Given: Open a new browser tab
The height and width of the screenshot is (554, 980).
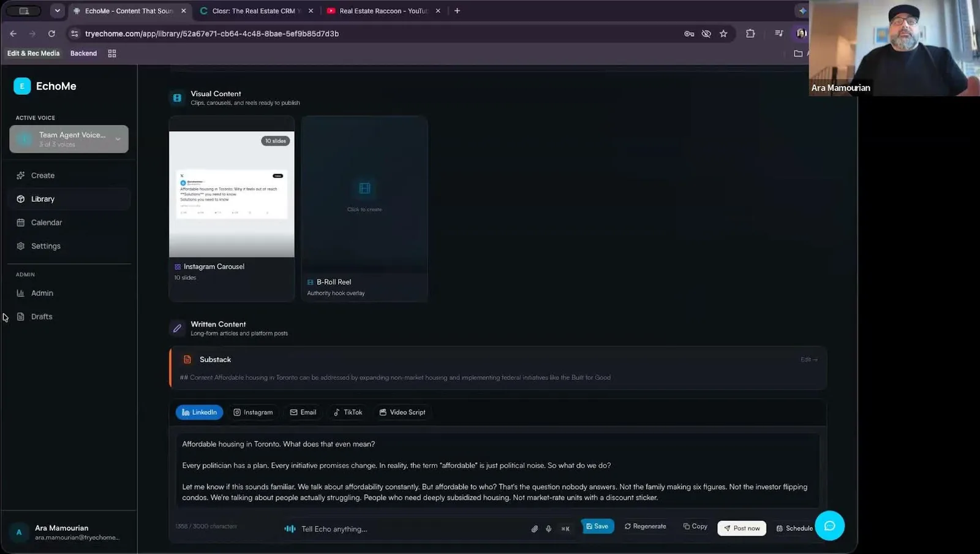Looking at the screenshot, I should coord(457,11).
